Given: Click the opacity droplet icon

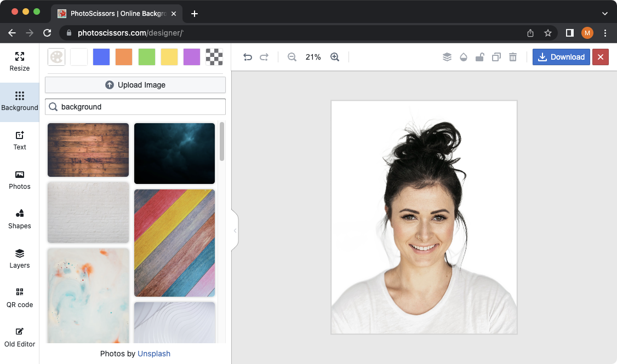Looking at the screenshot, I should pos(464,57).
